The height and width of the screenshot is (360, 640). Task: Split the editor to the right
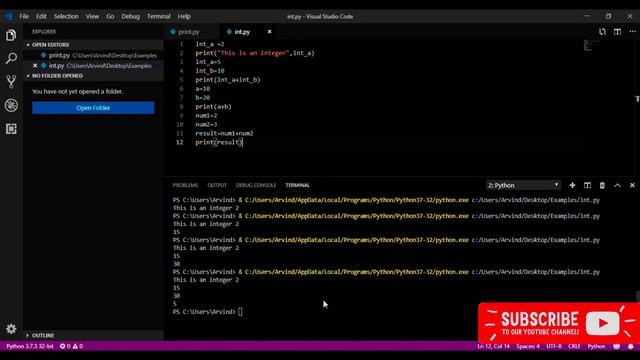click(x=617, y=32)
